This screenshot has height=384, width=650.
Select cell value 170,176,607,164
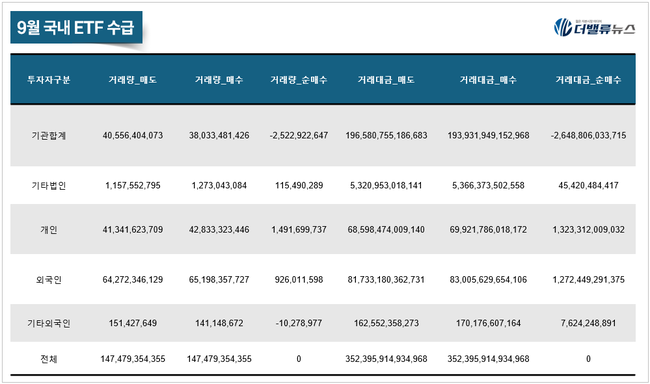(x=488, y=323)
